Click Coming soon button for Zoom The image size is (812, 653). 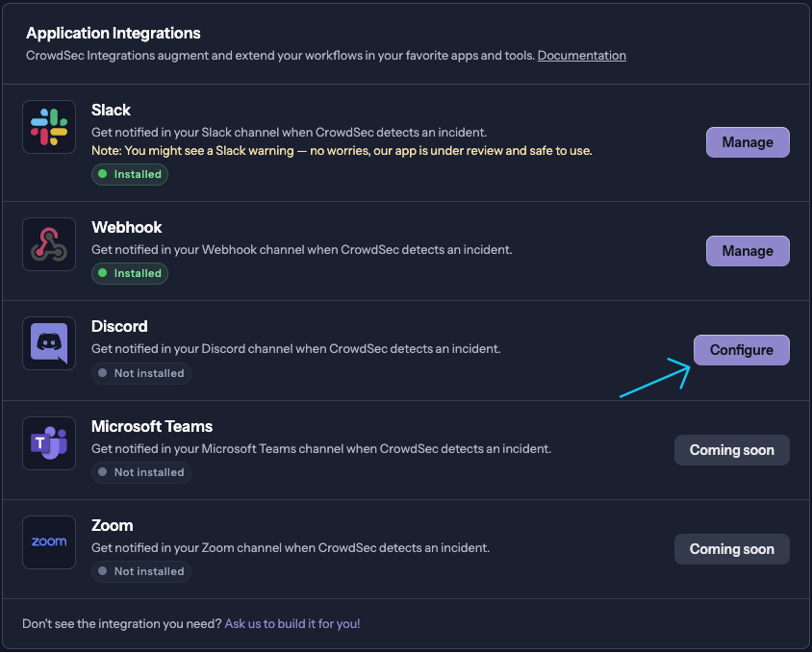click(731, 549)
